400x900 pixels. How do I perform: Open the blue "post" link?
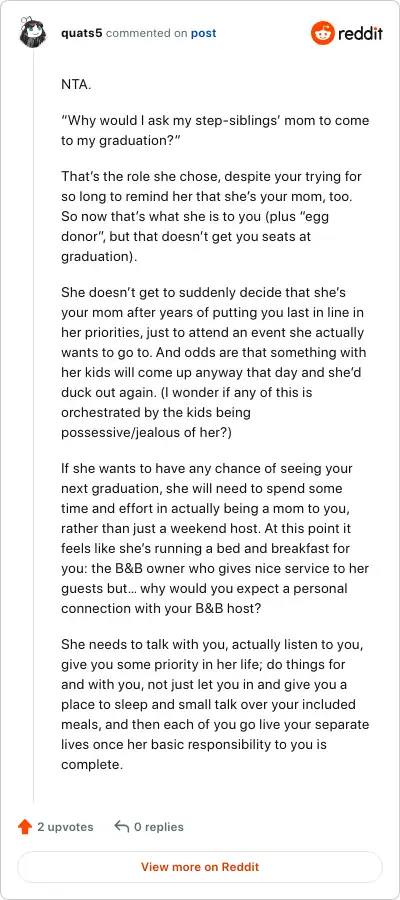[x=204, y=33]
